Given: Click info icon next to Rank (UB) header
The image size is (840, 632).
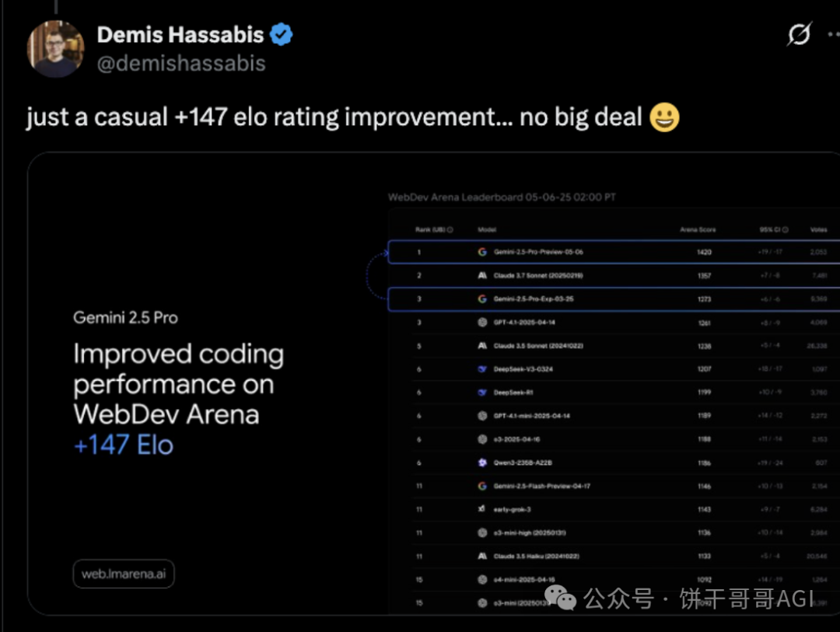Looking at the screenshot, I should (x=450, y=230).
